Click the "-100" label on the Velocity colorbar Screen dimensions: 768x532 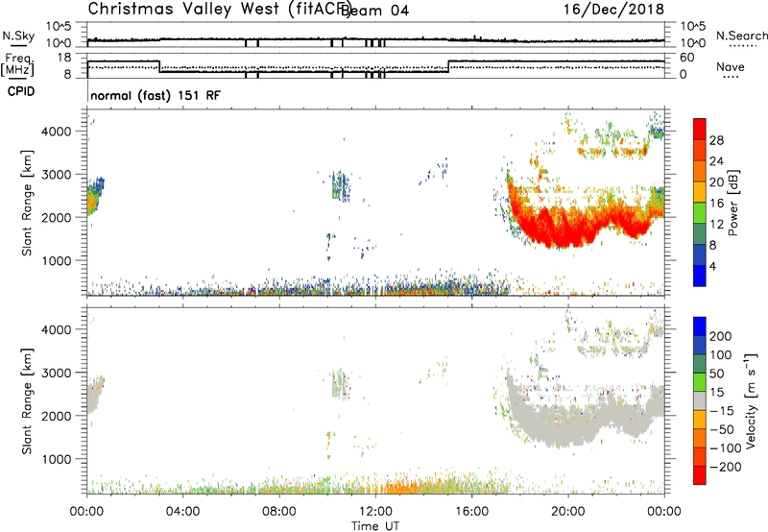click(725, 448)
